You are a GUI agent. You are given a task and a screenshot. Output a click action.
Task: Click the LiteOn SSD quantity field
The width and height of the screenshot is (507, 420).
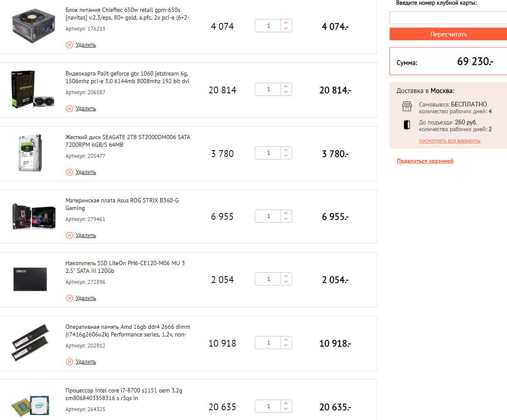point(268,279)
